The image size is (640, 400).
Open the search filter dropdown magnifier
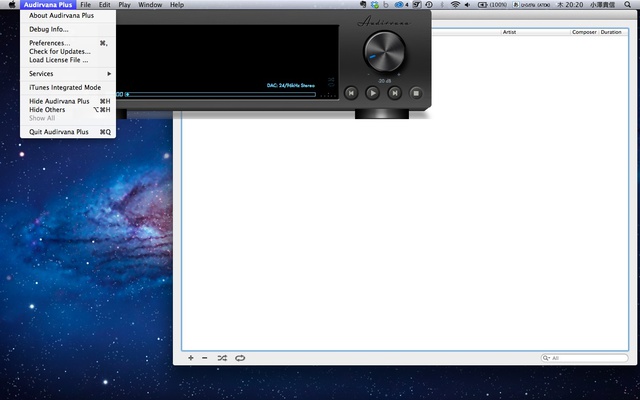(546, 358)
